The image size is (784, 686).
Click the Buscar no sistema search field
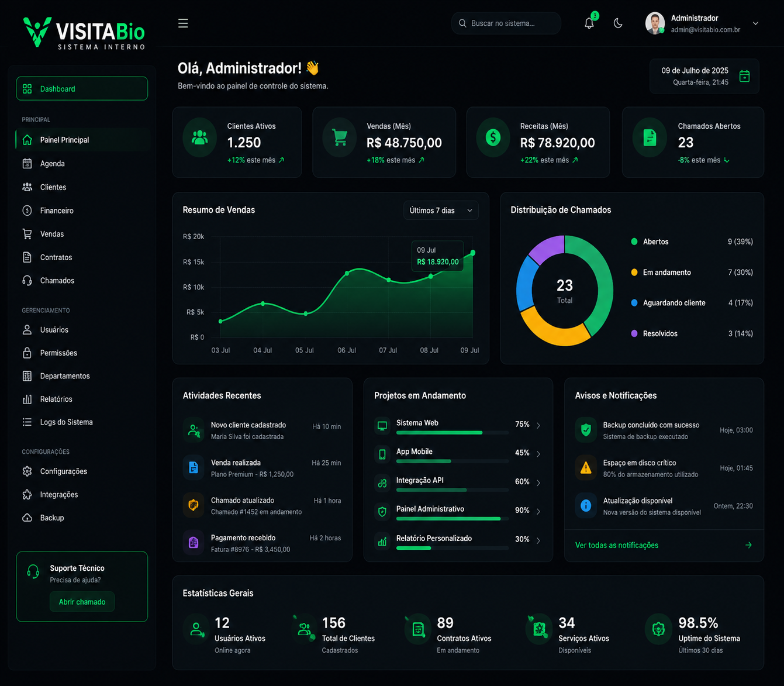coord(506,23)
